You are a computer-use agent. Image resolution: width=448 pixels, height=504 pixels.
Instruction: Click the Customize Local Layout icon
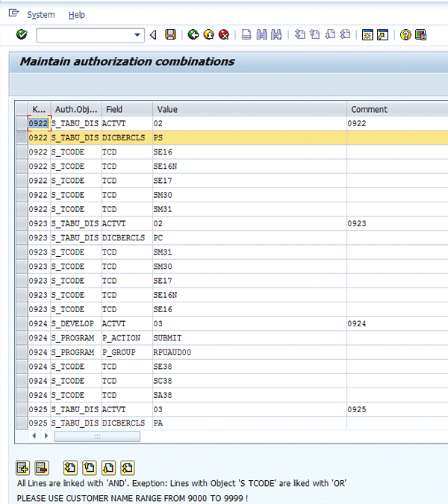(x=420, y=35)
